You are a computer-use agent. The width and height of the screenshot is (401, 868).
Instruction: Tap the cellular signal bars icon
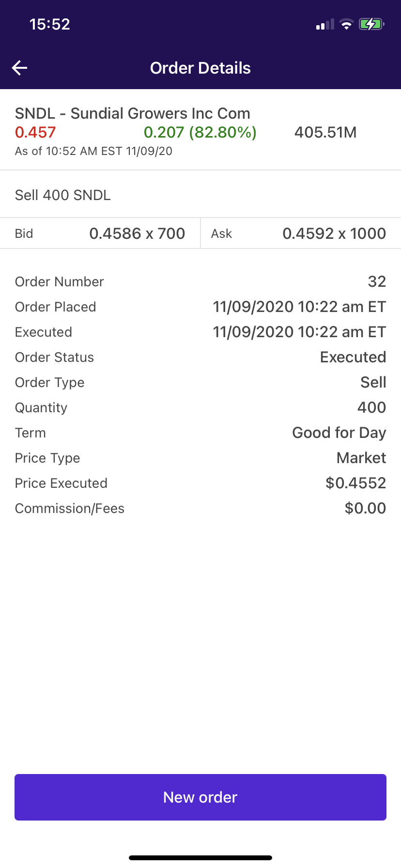click(x=325, y=25)
